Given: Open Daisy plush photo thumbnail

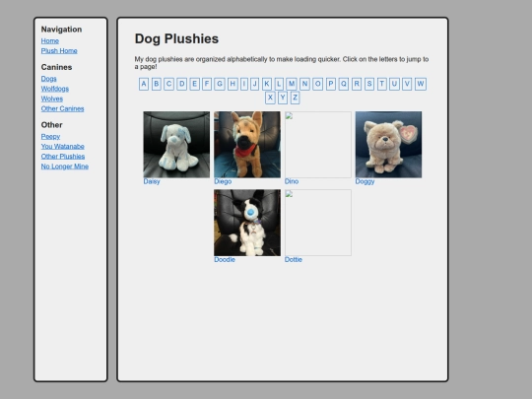Looking at the screenshot, I should tap(176, 145).
